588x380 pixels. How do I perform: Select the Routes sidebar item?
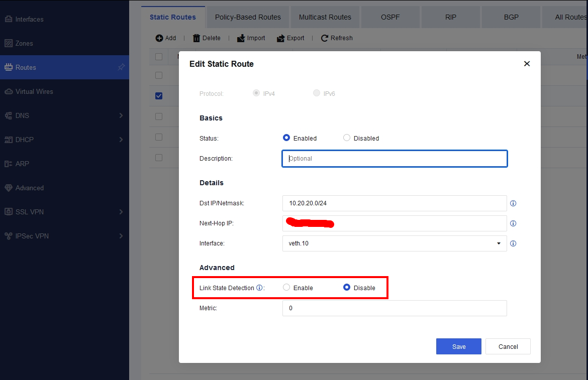click(64, 67)
